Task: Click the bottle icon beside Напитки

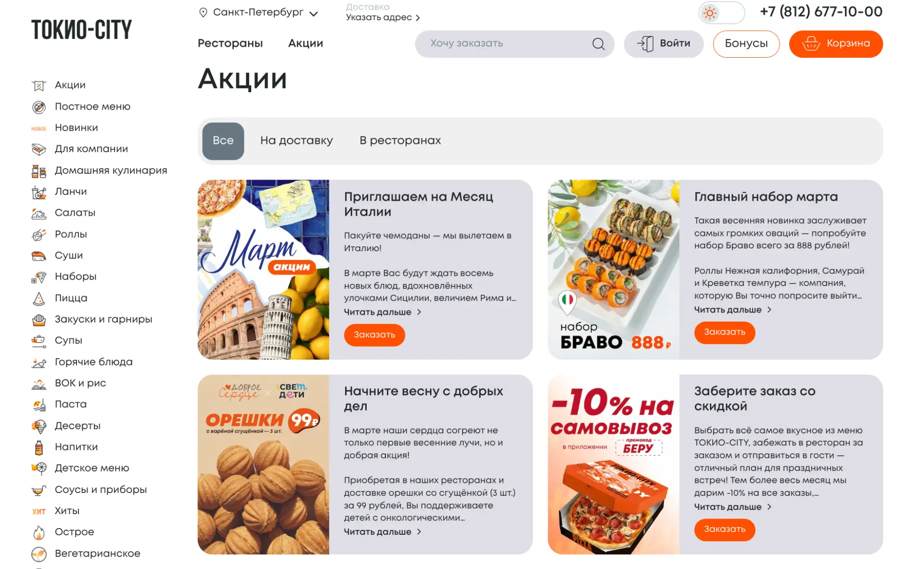Action: click(x=39, y=447)
